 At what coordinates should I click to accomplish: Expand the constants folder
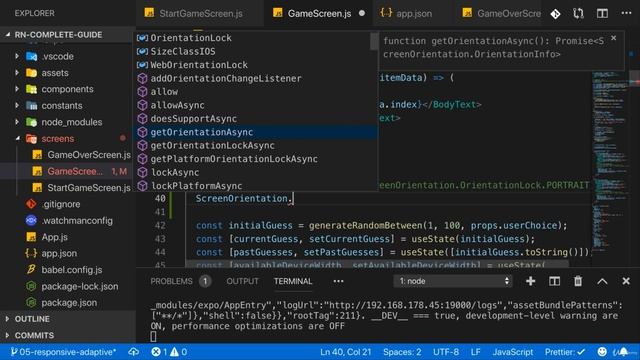(x=68, y=106)
